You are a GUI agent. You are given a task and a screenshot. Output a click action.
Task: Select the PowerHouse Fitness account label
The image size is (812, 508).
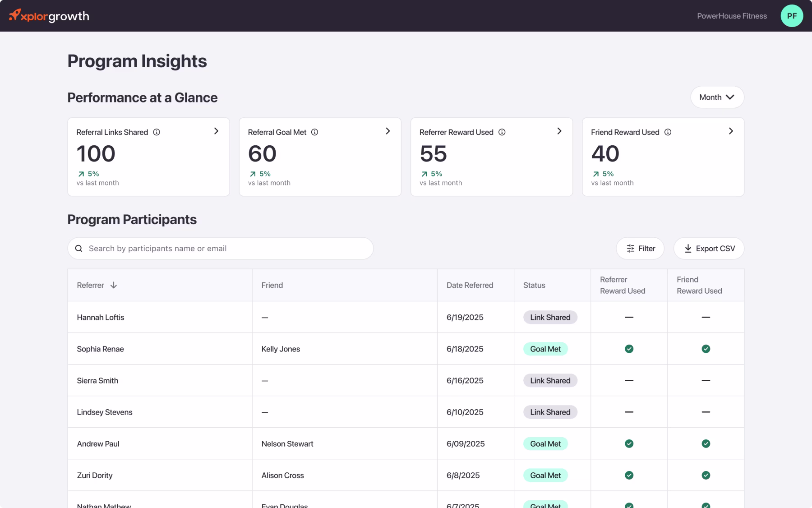click(732, 16)
